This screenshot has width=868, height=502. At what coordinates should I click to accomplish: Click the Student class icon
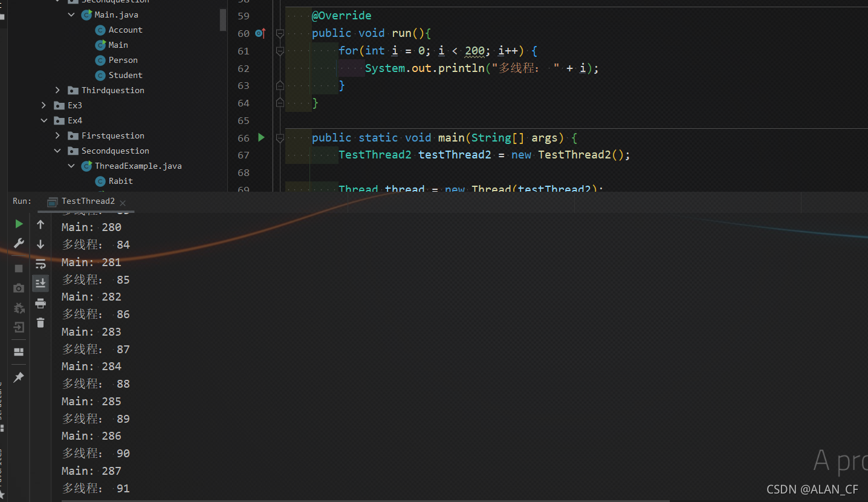pyautogui.click(x=100, y=76)
